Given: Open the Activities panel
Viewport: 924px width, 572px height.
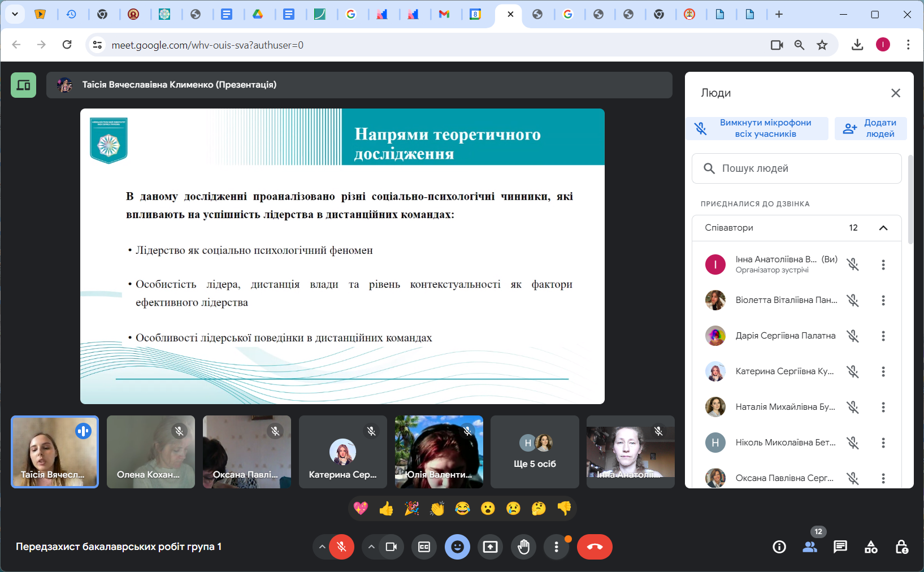Looking at the screenshot, I should coord(871,547).
